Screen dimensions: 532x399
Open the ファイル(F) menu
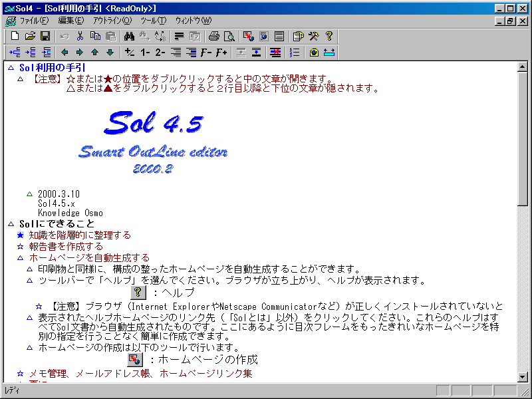[x=35, y=21]
